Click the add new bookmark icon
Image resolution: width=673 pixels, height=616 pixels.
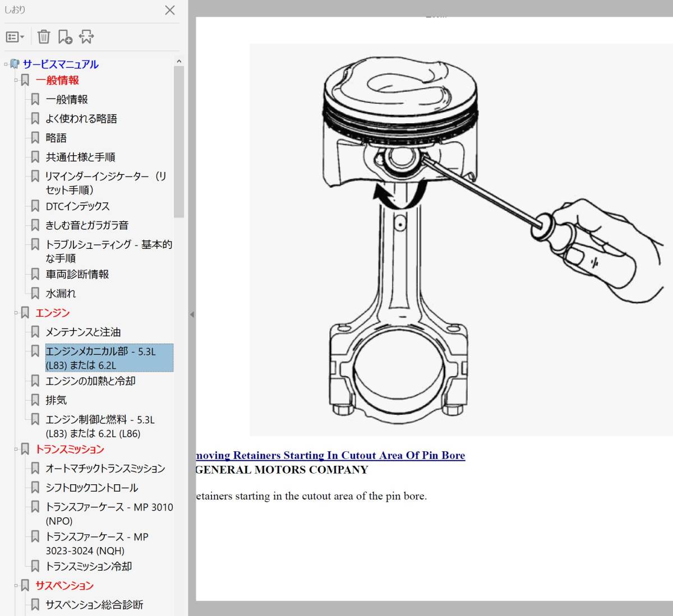click(65, 37)
